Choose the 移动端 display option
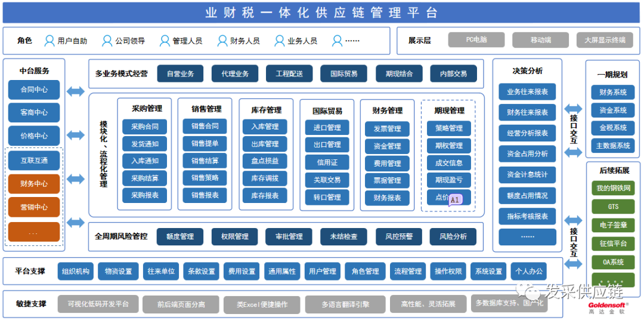Viewport: 644px width, 320px height. [540, 40]
